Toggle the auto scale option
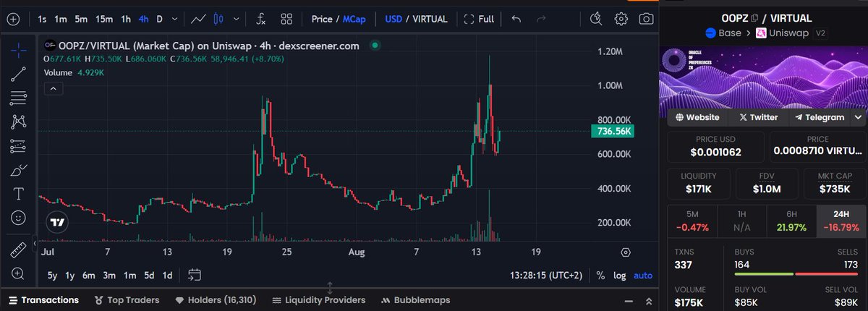This screenshot has width=868, height=311. click(642, 275)
